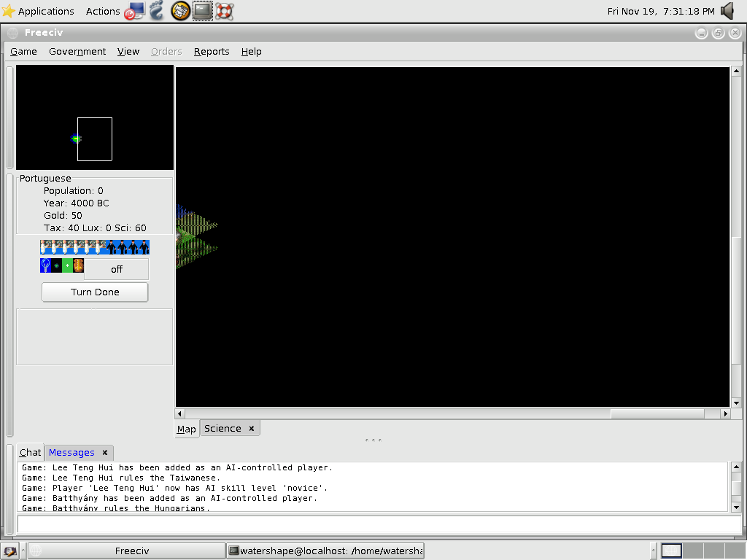Screen dimensions: 747x560
Task: Click the 'Population: 0' text
Action: click(74, 191)
